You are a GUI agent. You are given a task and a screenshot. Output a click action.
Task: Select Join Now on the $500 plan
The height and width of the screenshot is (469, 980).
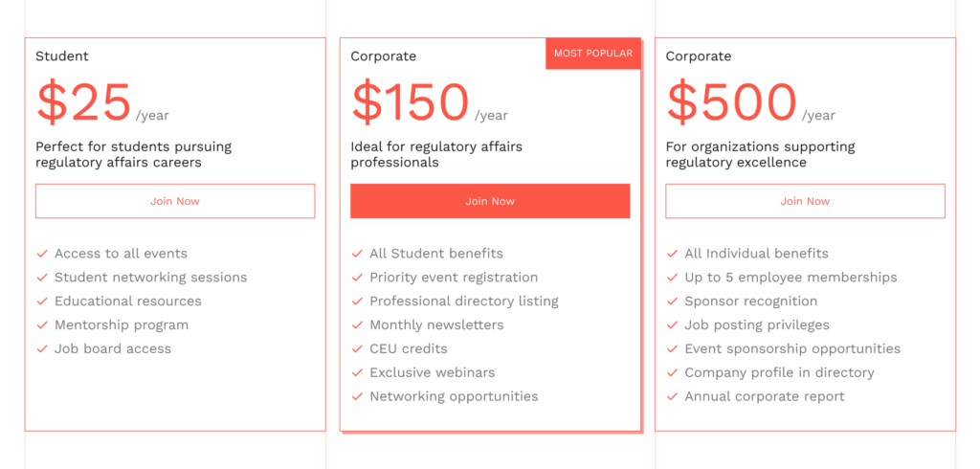805,201
